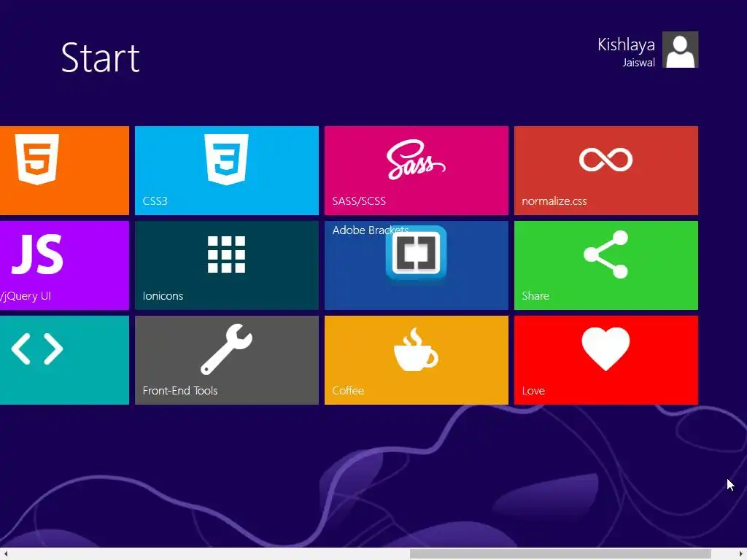Click the normalize.css infinity icon
The height and width of the screenshot is (560, 747).
tap(605, 159)
